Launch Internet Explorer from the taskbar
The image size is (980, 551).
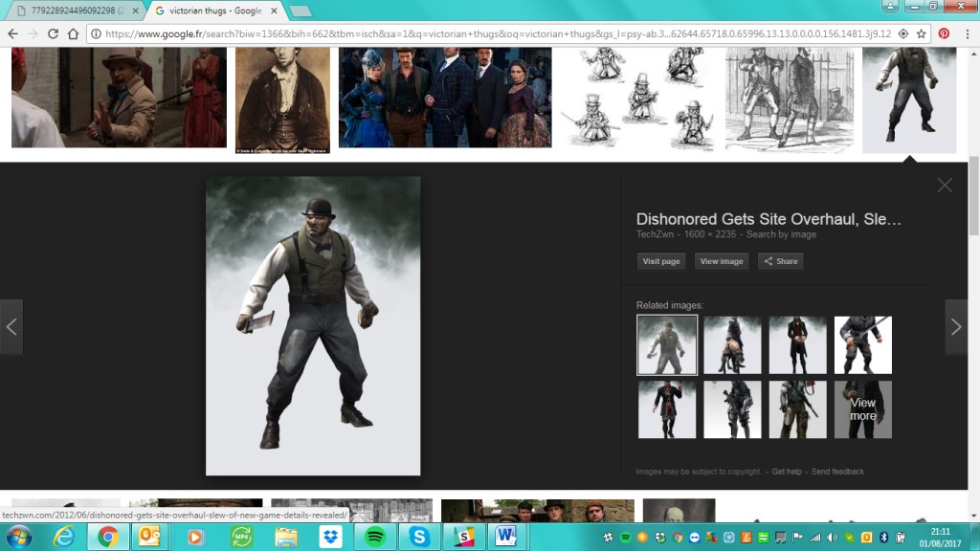[64, 538]
